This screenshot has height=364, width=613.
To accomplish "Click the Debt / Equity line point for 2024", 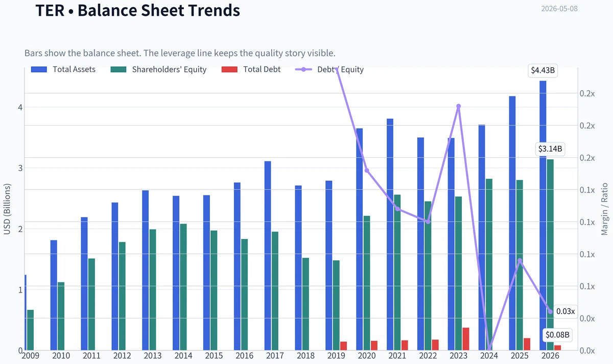I will pos(489,349).
